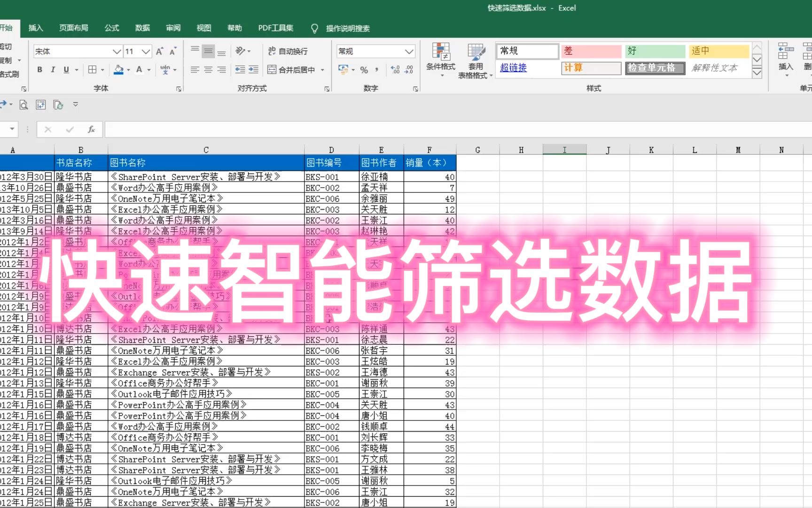Apply center alignment icon

pyautogui.click(x=208, y=70)
